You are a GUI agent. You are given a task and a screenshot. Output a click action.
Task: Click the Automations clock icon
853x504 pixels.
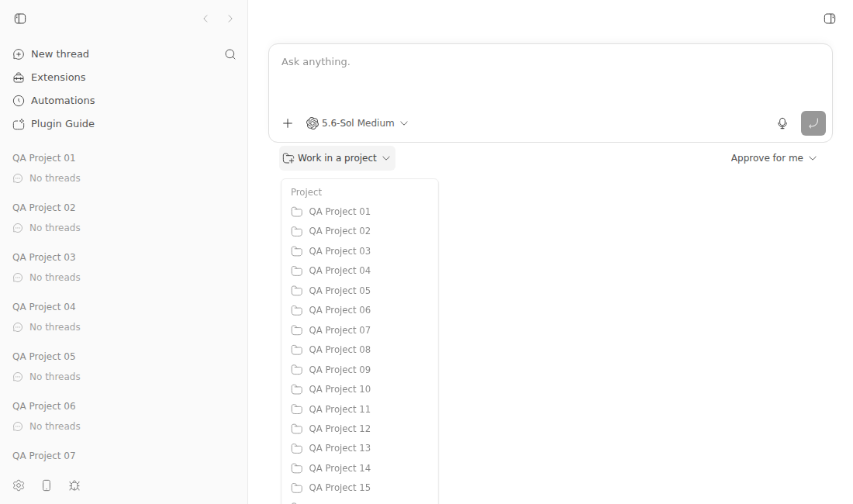19,101
